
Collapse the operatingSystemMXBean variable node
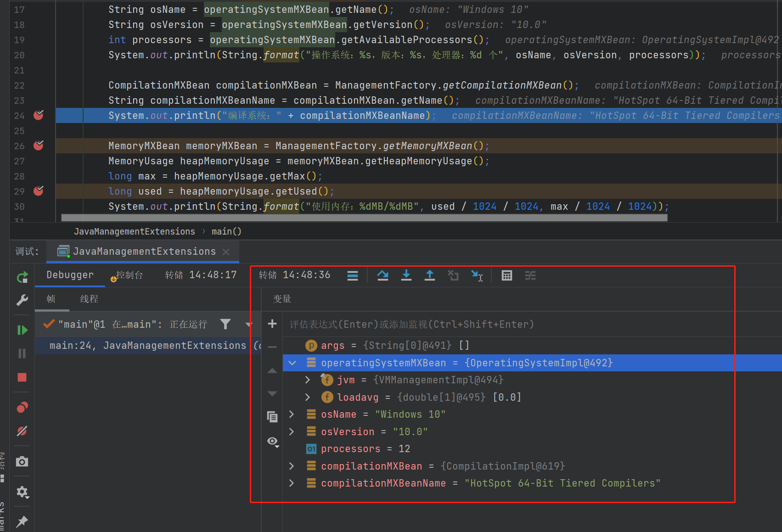coord(293,363)
